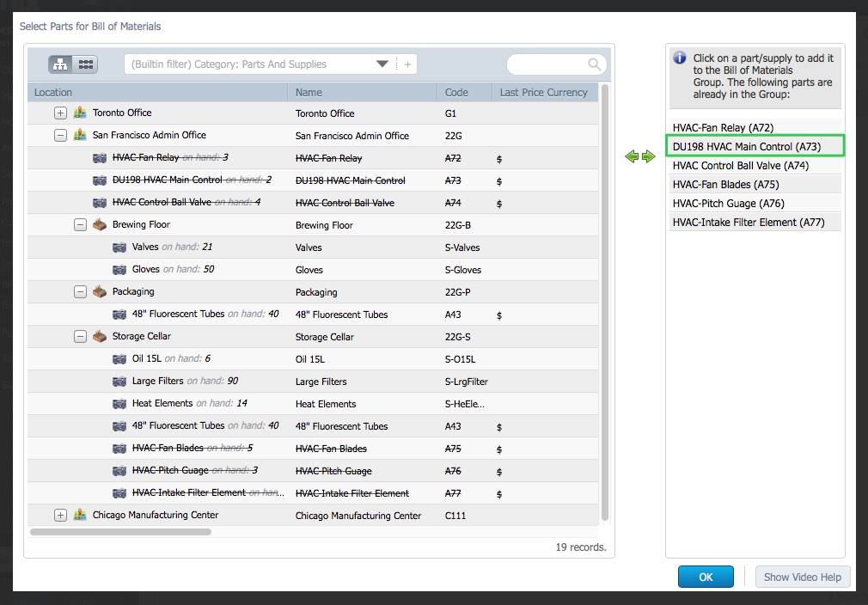
Task: Click the HVAC-Intake Filter Element part icon
Action: coord(119,492)
